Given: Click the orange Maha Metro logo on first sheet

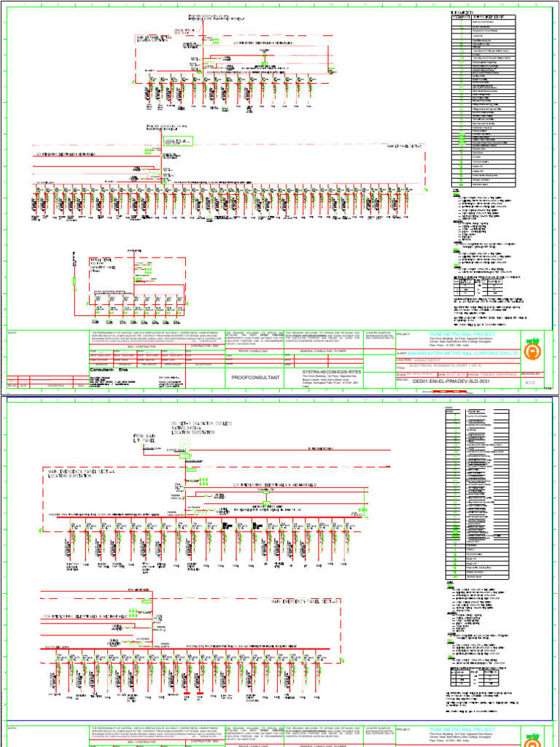Looking at the screenshot, I should [x=532, y=351].
